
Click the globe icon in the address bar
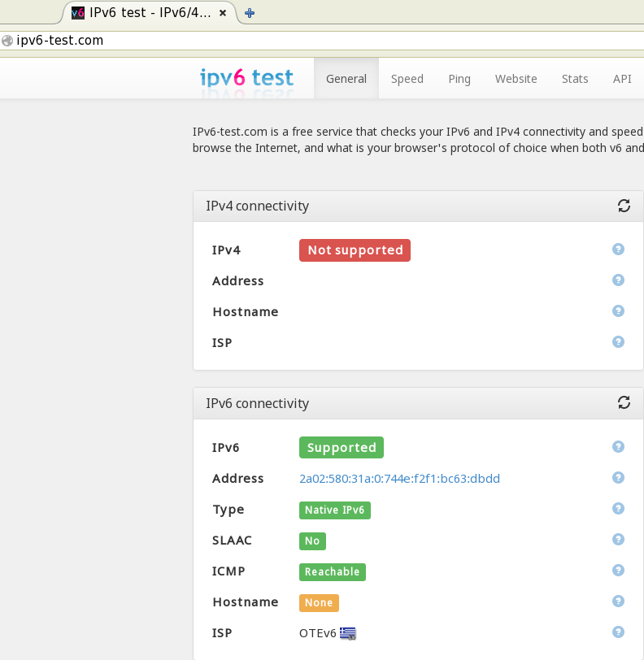pyautogui.click(x=7, y=40)
